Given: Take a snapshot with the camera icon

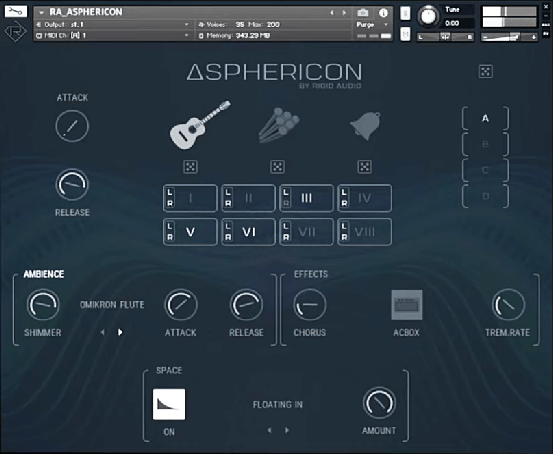Looking at the screenshot, I should pos(363,13).
